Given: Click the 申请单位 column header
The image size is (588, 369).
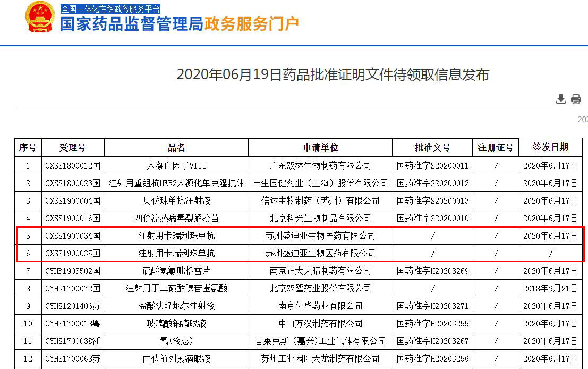Looking at the screenshot, I should (321, 147).
